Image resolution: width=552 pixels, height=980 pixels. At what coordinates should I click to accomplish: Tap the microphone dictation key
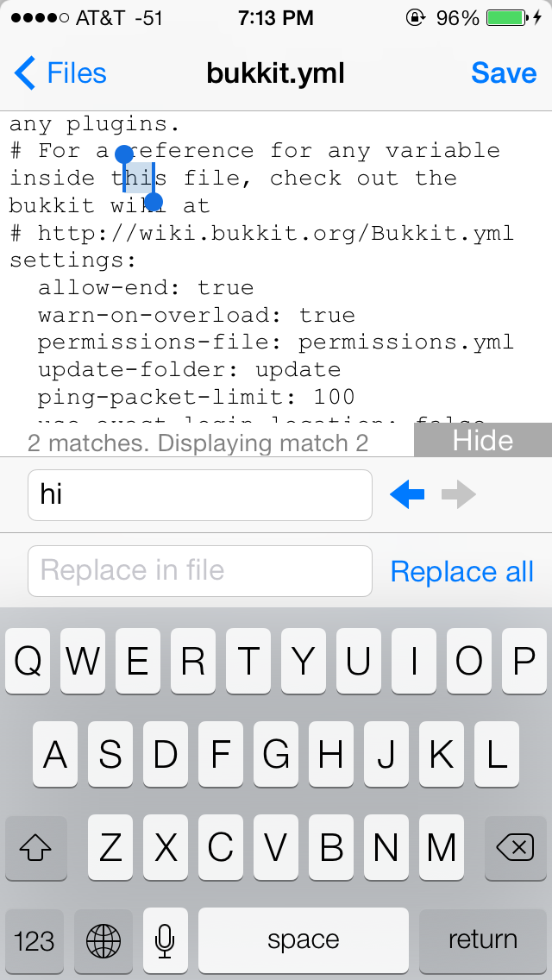[166, 939]
